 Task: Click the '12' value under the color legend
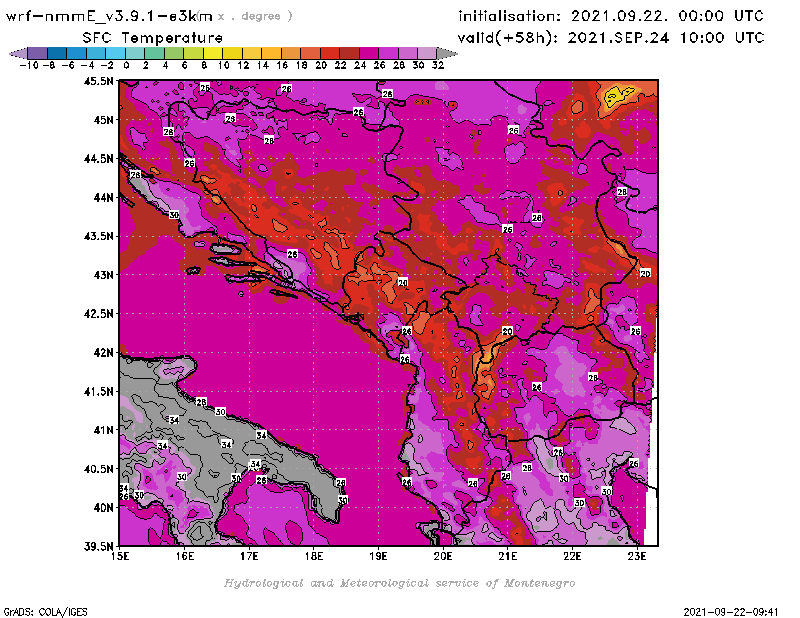243,66
